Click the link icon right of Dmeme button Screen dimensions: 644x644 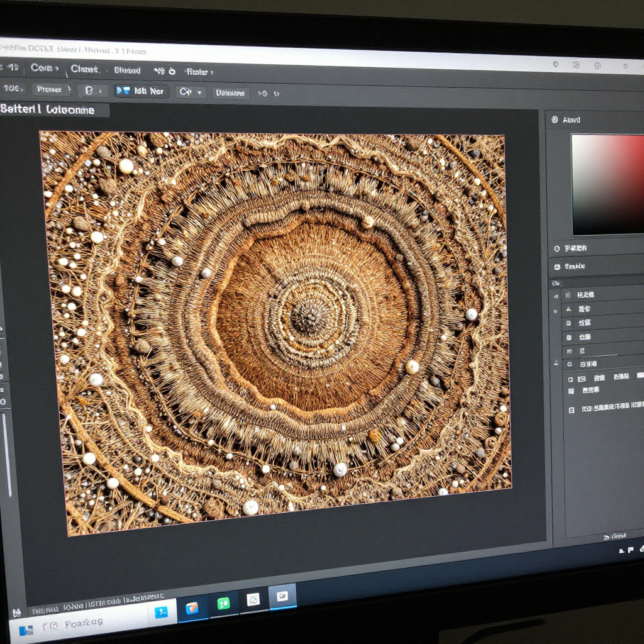tap(262, 94)
